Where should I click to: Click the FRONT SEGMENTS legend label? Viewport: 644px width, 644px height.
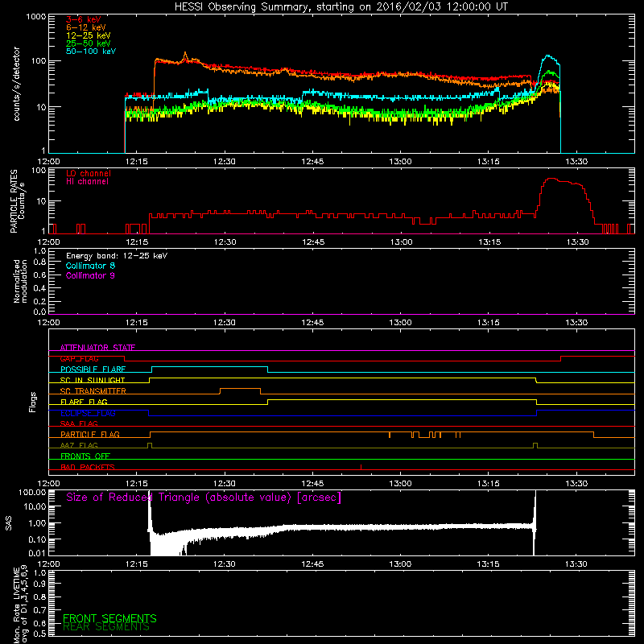coord(109,618)
